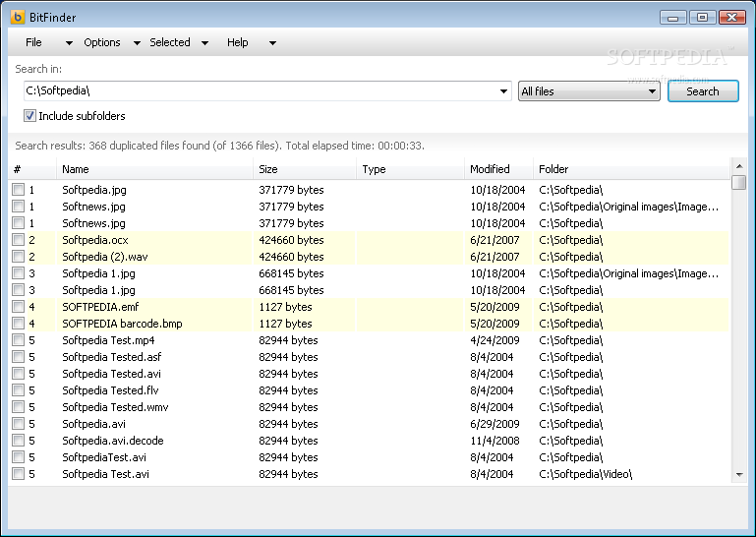This screenshot has height=537, width=756.
Task: Expand the arrow next to File
Action: pos(69,43)
